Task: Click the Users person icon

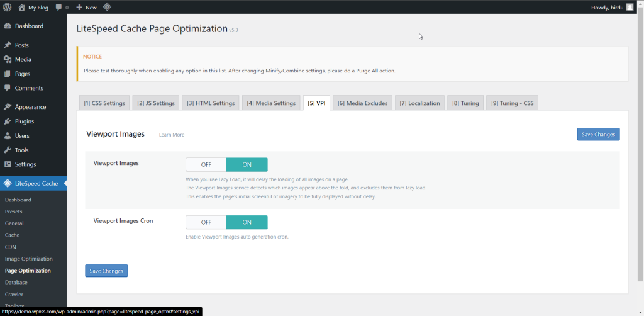Action: (8, 135)
